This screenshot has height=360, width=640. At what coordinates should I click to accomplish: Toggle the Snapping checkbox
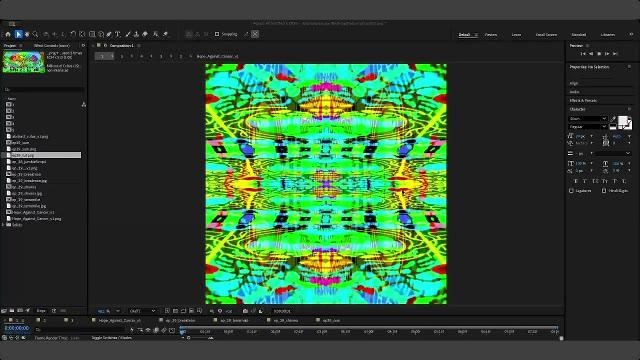click(x=217, y=34)
